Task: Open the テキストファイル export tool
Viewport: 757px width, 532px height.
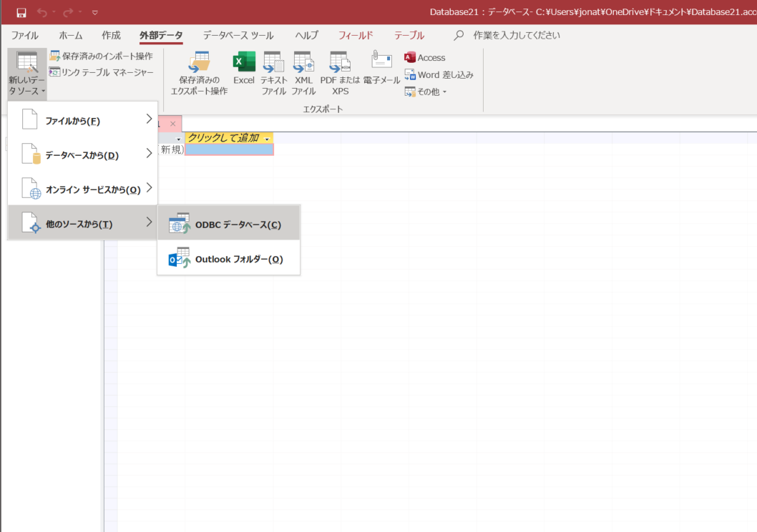Action: pyautogui.click(x=273, y=72)
